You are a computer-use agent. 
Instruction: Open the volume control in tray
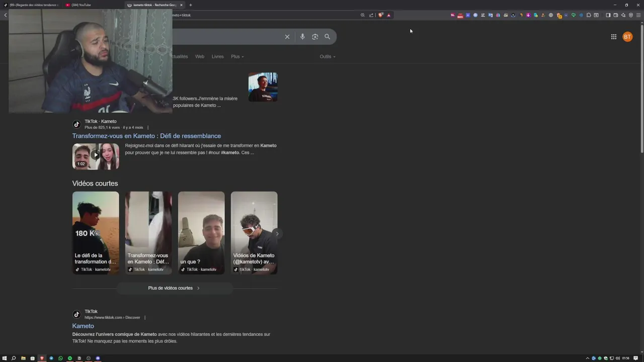pos(618,358)
